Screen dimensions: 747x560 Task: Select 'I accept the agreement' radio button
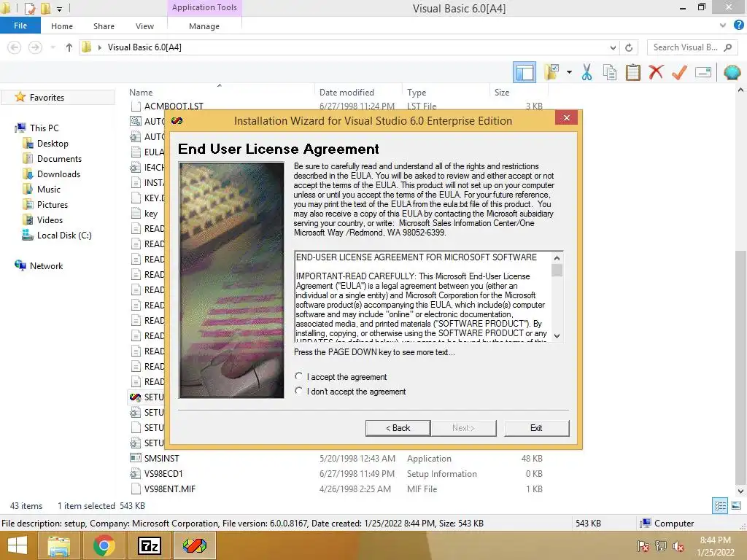(x=298, y=376)
